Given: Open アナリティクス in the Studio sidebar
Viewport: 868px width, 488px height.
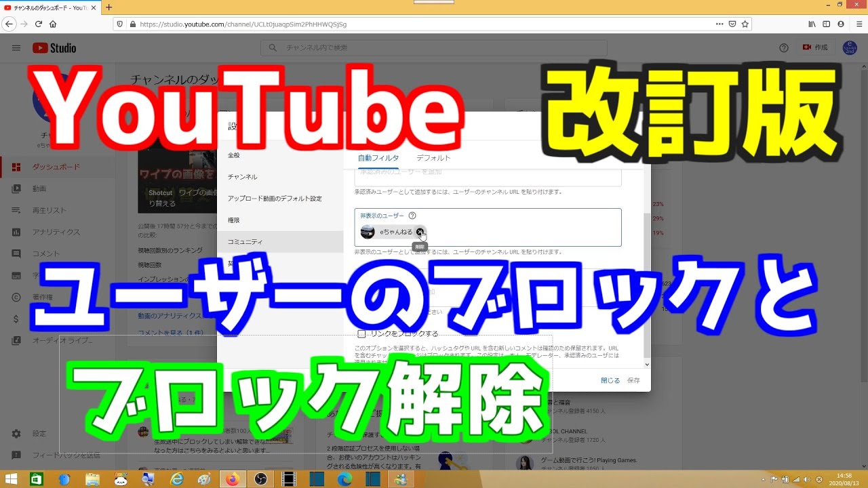Looking at the screenshot, I should (x=57, y=232).
